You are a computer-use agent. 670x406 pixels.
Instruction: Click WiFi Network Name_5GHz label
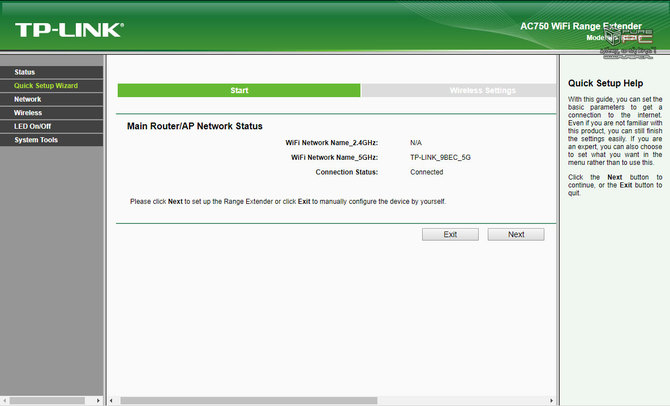[x=335, y=157]
